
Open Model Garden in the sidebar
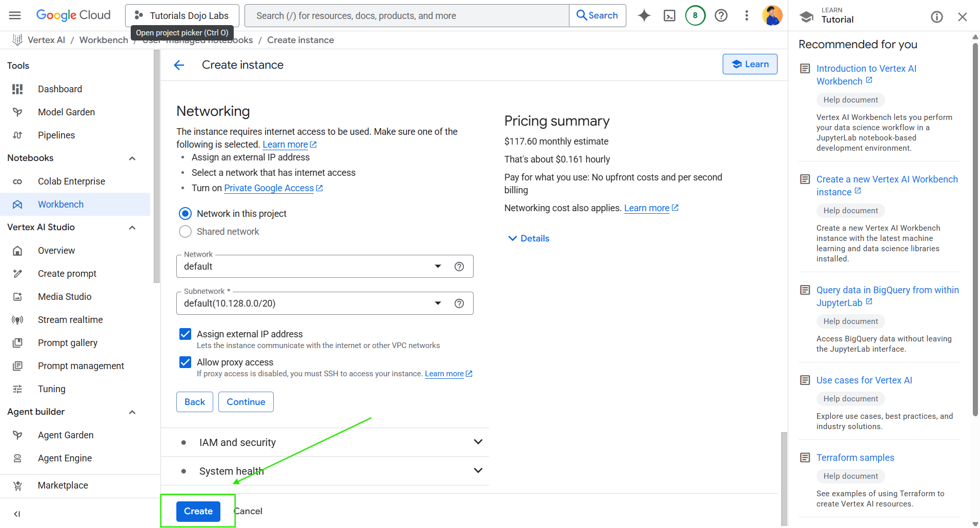(66, 112)
